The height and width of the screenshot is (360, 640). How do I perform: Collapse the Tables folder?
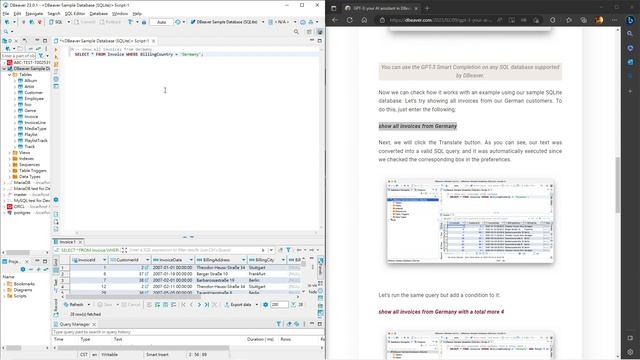[9, 75]
